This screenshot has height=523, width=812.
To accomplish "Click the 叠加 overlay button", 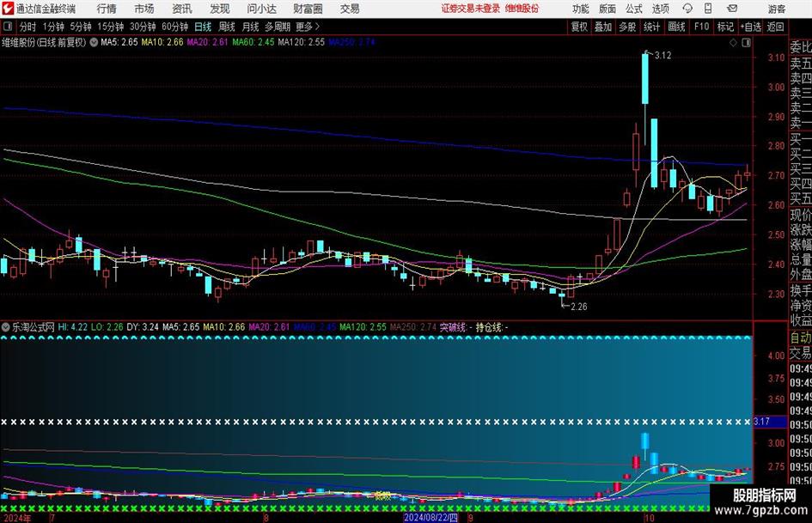I will coord(603,27).
